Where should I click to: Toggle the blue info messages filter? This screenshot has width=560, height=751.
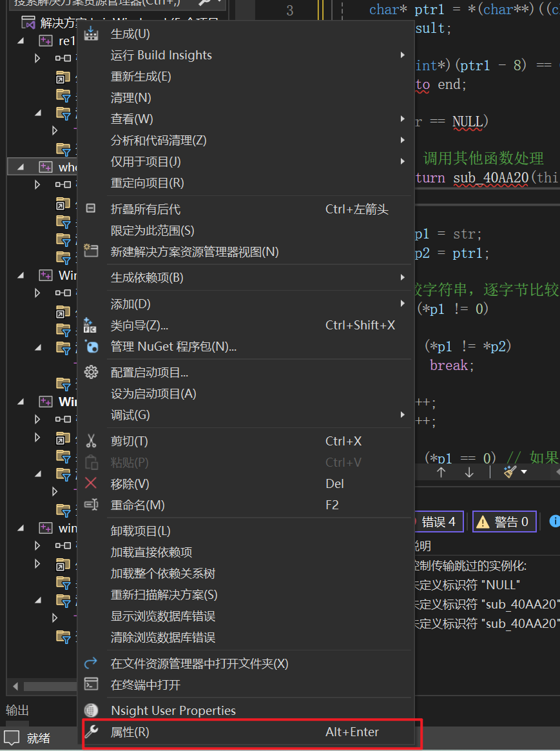554,522
